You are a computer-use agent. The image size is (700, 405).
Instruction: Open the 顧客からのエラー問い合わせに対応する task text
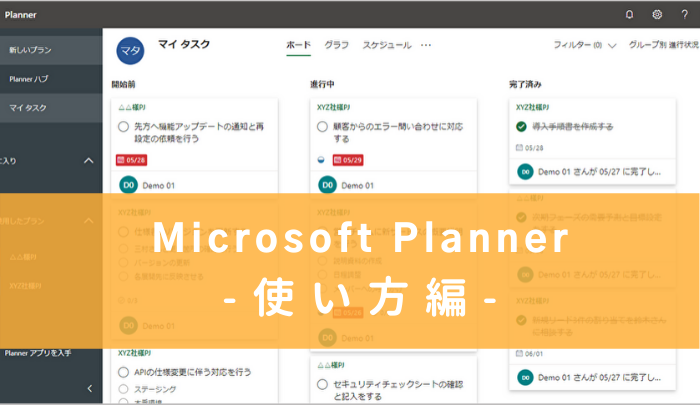(x=398, y=133)
